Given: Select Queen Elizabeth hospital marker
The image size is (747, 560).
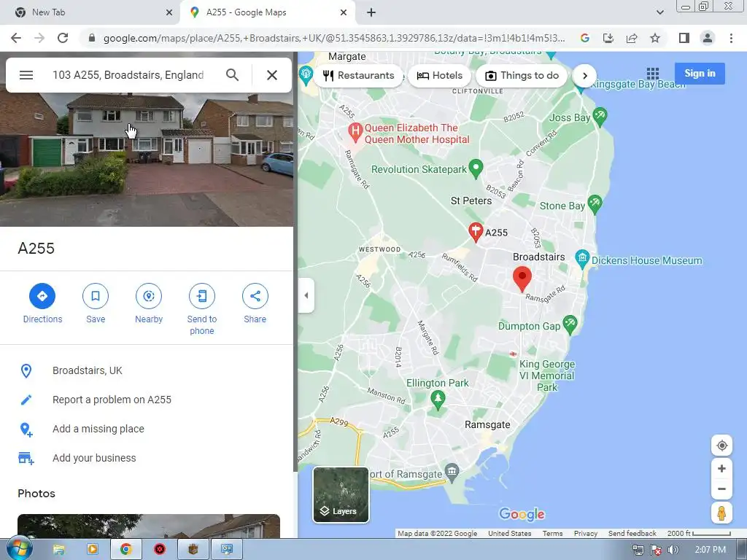Looking at the screenshot, I should [355, 132].
